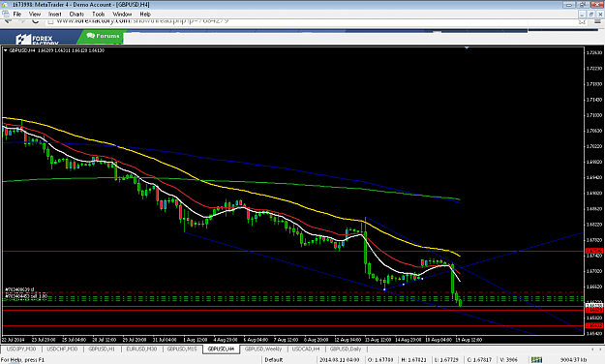Switch to the USDCHF,M30 chart tab

point(62,349)
